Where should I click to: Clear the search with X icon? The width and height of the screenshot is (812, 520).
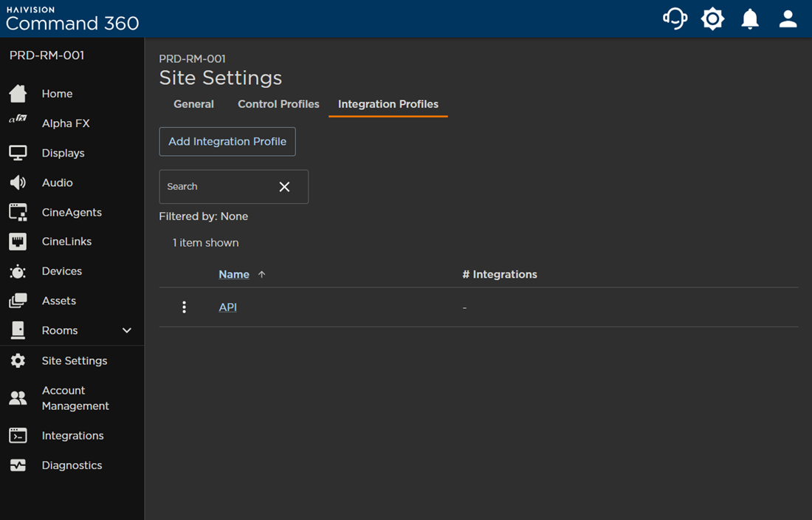pos(284,187)
